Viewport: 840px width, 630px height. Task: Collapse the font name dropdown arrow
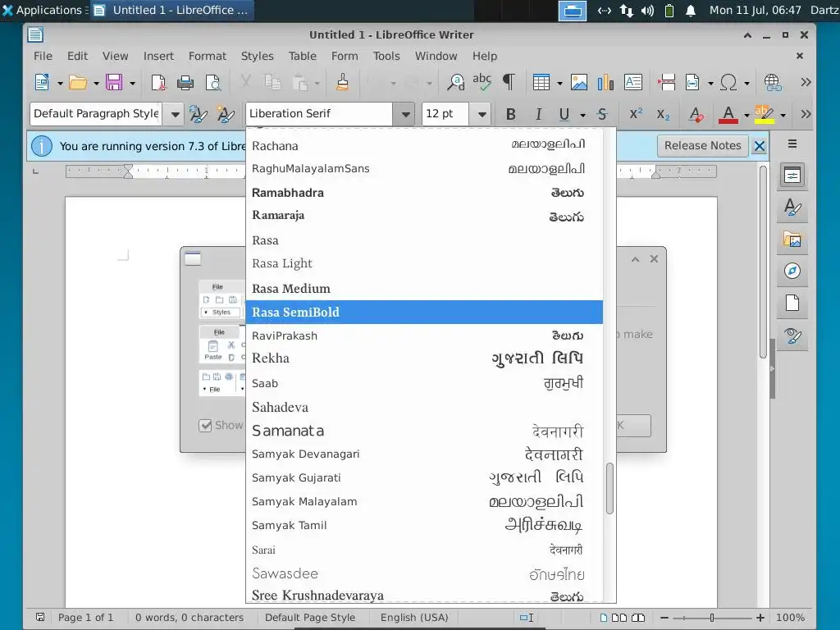(x=405, y=114)
